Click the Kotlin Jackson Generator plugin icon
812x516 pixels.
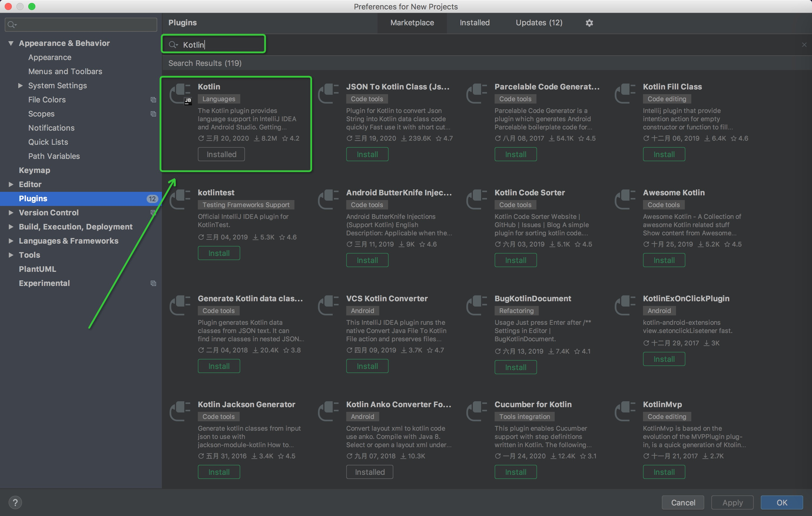180,411
